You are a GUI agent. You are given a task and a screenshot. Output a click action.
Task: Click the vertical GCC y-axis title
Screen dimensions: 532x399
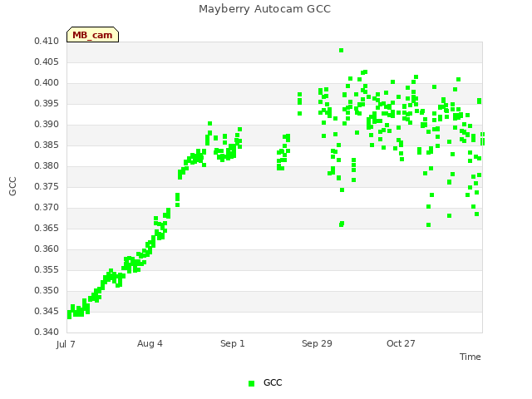12,186
